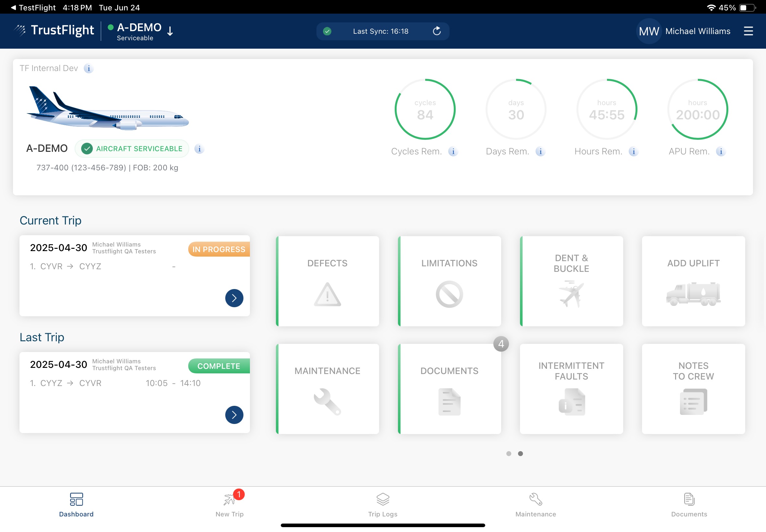The width and height of the screenshot is (766, 532).
Task: Open the Documents bottom tab
Action: coord(689,505)
